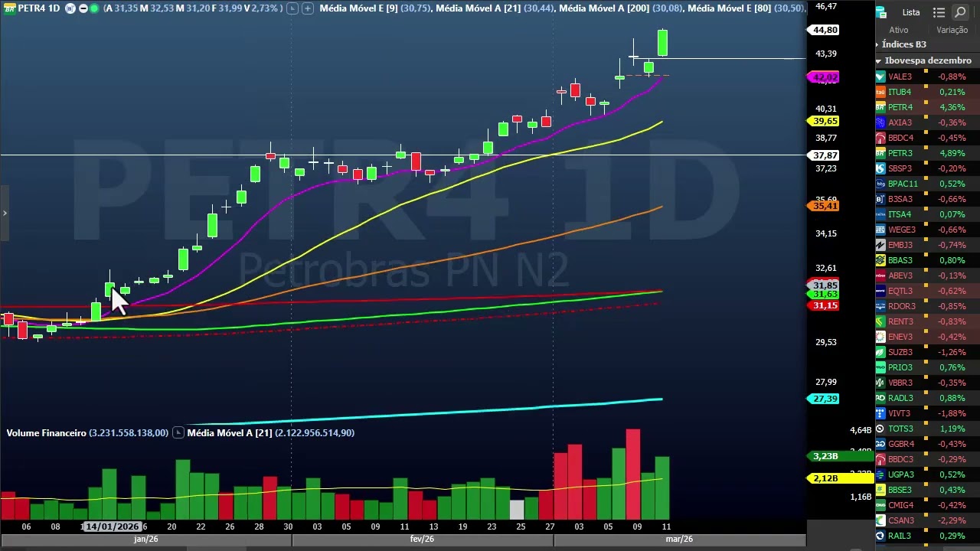Click the VALE3 logo icon
This screenshot has width=980, height=551.
(880, 77)
